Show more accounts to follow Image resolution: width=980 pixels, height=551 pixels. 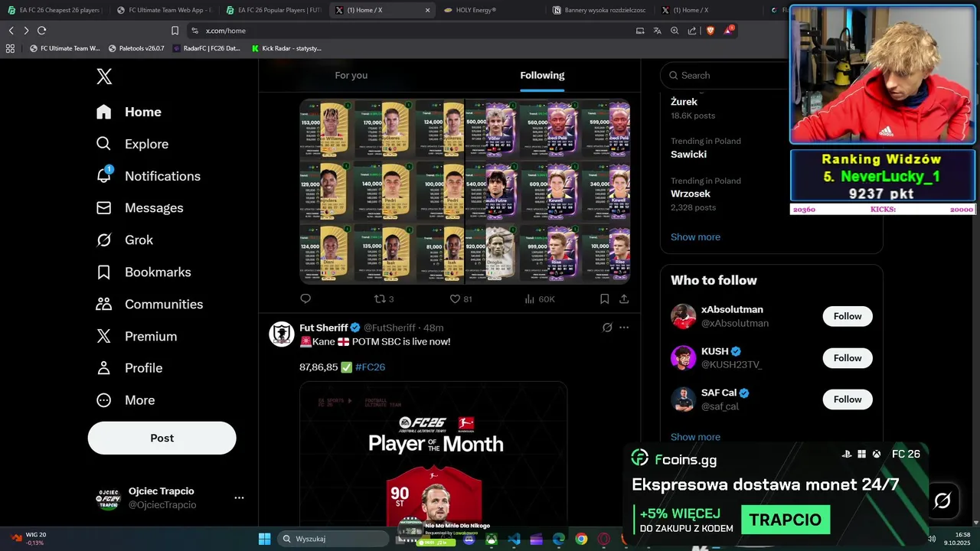point(695,437)
